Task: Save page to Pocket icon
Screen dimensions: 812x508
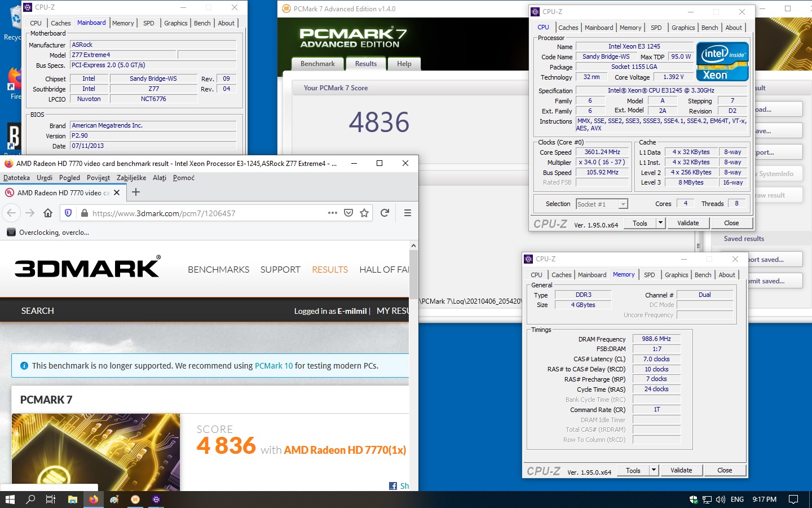Action: [x=348, y=213]
